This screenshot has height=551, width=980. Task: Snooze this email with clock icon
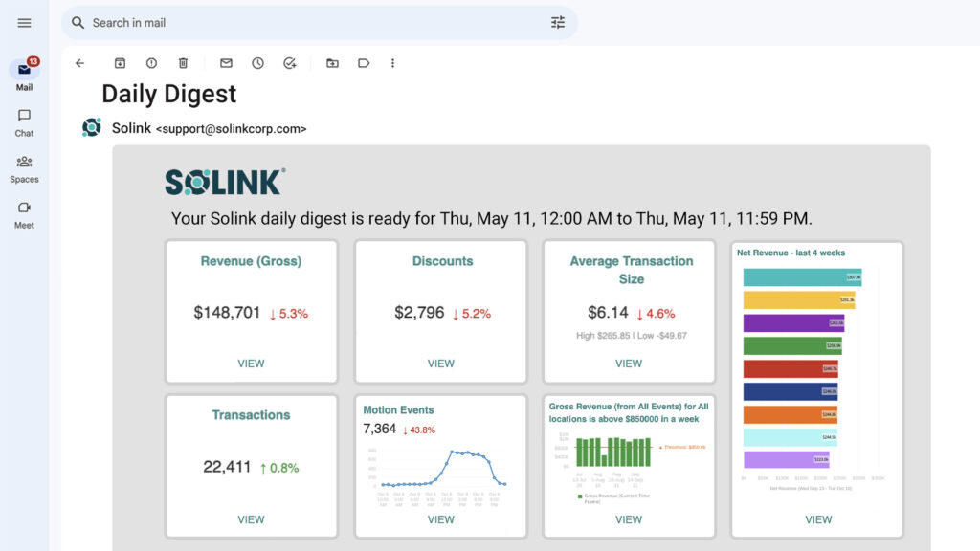tap(258, 63)
